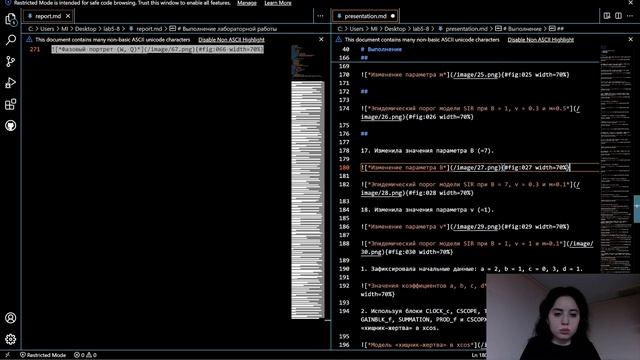Close the report.md tab
640x360 pixels.
click(68, 16)
